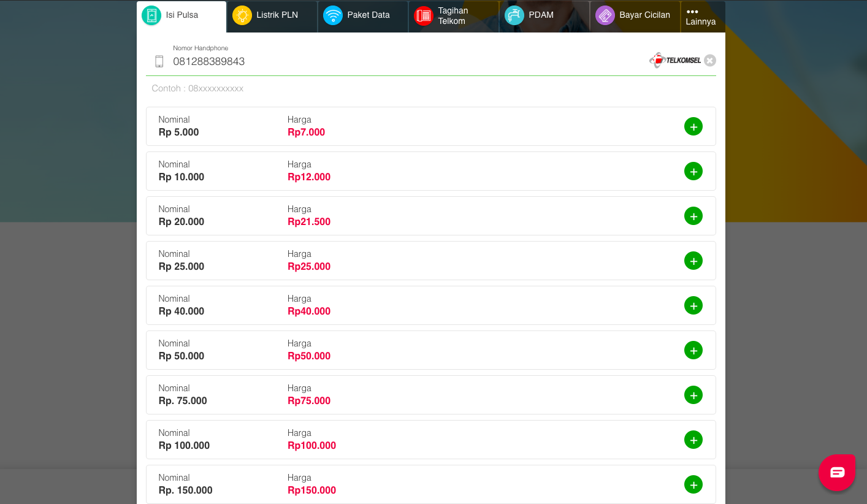Click the PDAM water tap icon
The width and height of the screenshot is (867, 504).
(514, 15)
